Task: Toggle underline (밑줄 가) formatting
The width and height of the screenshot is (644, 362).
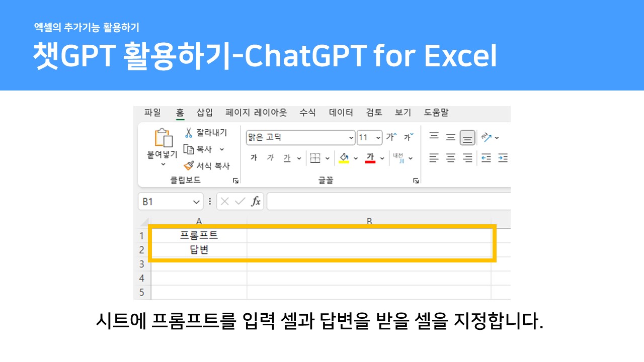Action: [x=287, y=158]
